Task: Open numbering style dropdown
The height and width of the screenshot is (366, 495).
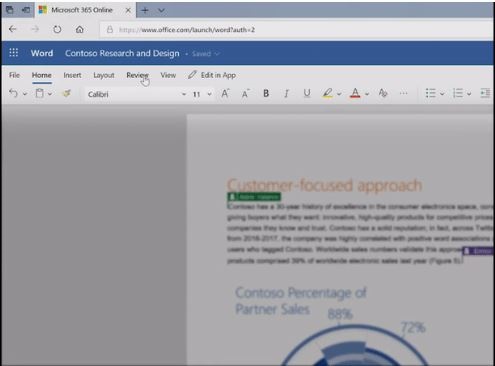Action: pos(469,94)
